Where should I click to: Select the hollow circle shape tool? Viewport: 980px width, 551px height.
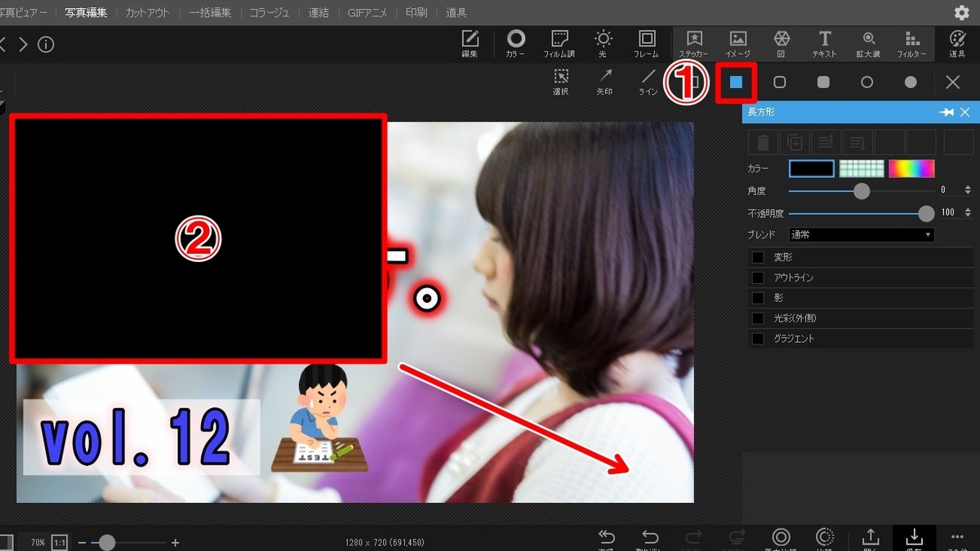867,82
